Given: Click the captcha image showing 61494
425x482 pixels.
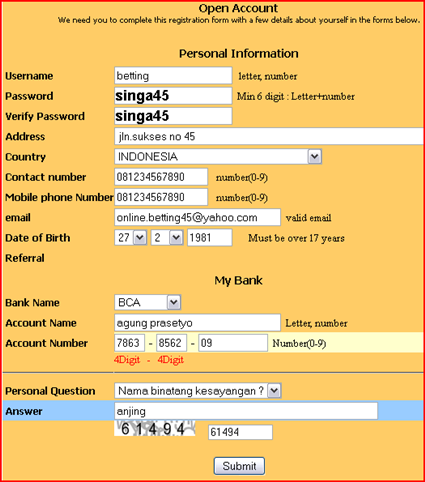Looking at the screenshot, I should [x=155, y=429].
